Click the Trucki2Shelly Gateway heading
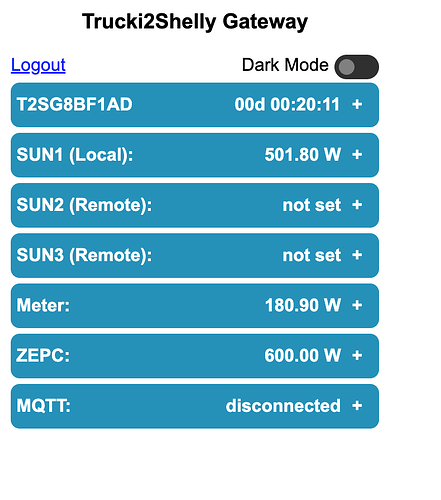Image resolution: width=441 pixels, height=500 pixels. click(195, 22)
